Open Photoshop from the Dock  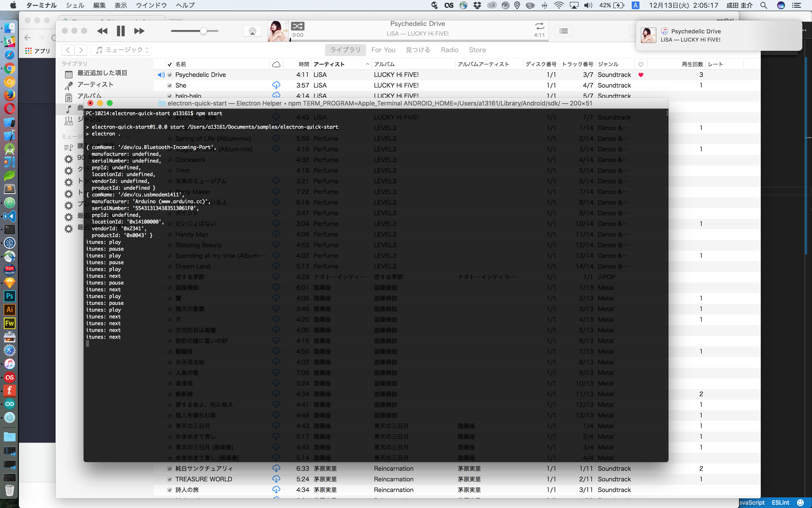[x=9, y=296]
